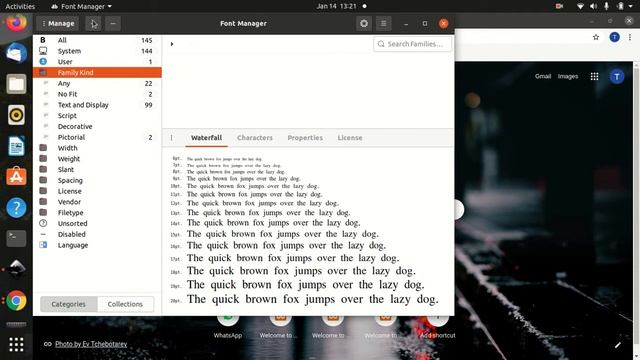
Task: Launch Firefox from the dock
Action: [x=16, y=22]
